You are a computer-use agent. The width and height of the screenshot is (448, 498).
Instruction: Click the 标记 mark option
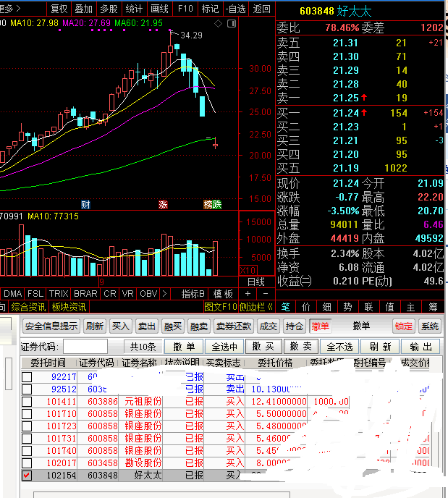pos(210,9)
